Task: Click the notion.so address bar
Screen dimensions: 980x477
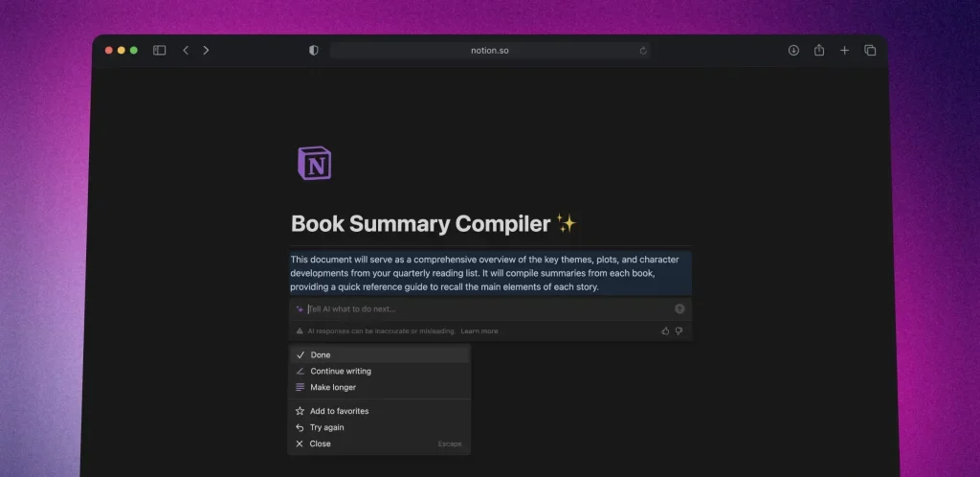Action: [x=490, y=50]
